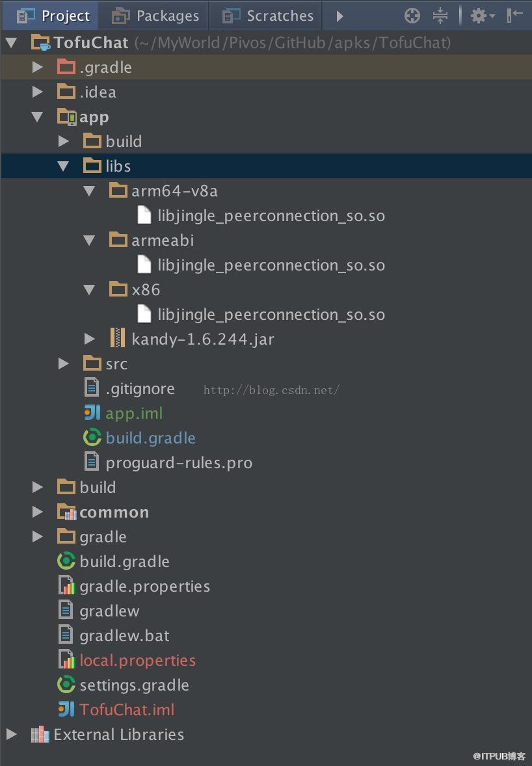This screenshot has width=532, height=766.
Task: Click the scroll-from-source crosshair icon
Action: coord(412,16)
